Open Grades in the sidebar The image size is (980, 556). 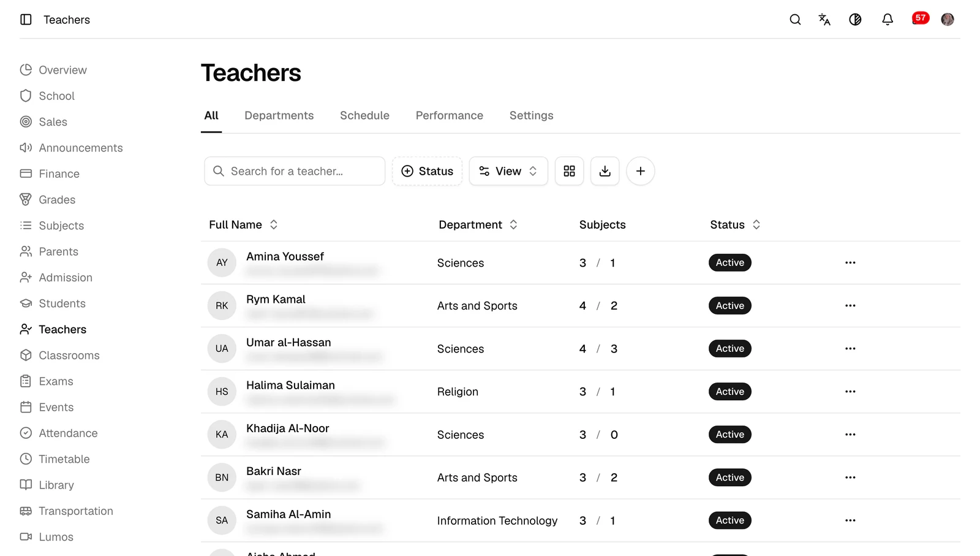point(48,200)
